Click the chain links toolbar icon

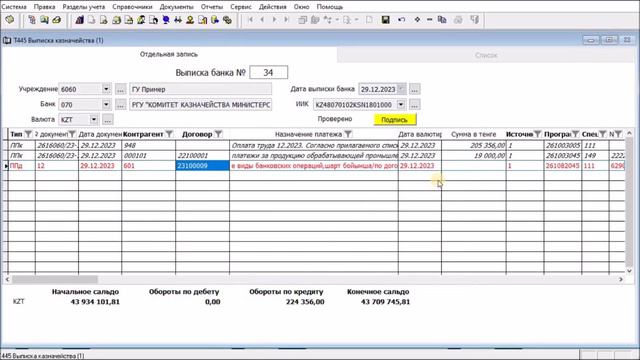point(227,20)
